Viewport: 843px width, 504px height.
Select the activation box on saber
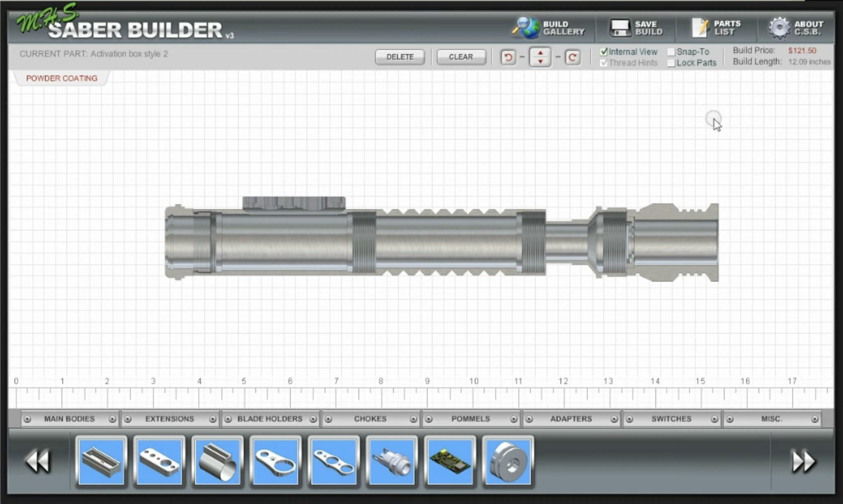pos(294,205)
